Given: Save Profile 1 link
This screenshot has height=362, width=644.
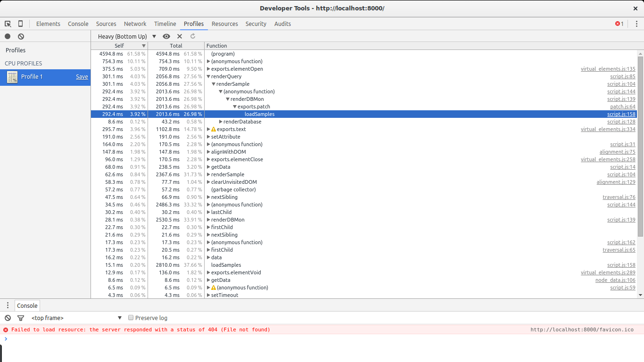Looking at the screenshot, I should click(x=82, y=77).
